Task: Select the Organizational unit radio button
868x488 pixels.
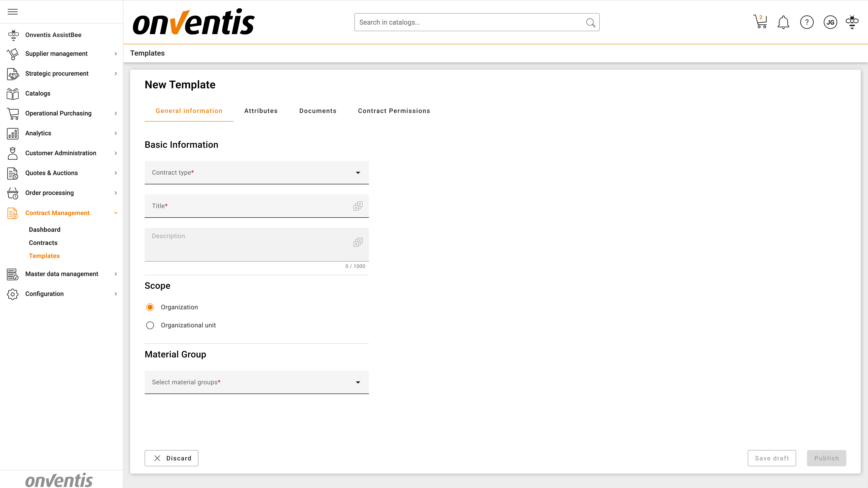Action: click(x=150, y=325)
